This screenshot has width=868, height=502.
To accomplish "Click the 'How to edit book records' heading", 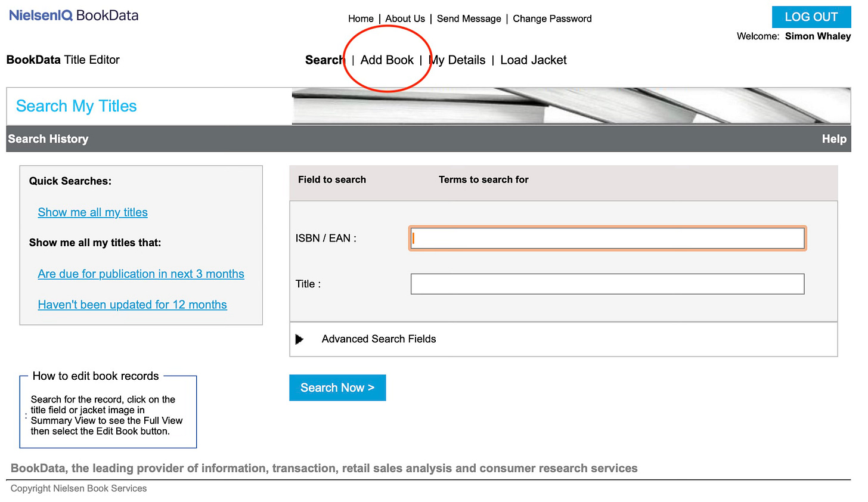I will point(96,376).
